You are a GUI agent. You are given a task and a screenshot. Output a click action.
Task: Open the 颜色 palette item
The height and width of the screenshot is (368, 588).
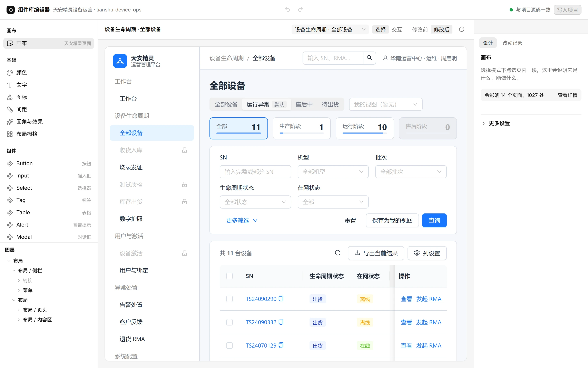49,73
